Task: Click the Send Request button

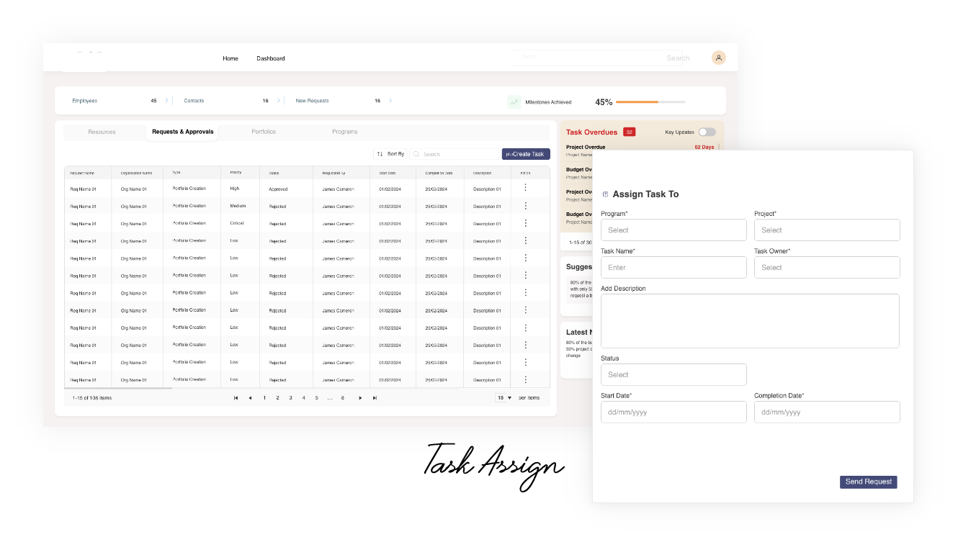Action: (868, 482)
